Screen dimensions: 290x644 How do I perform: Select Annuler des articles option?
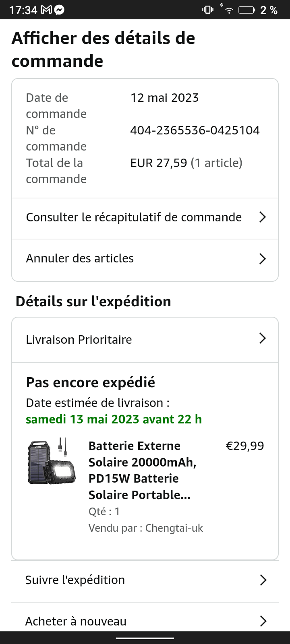(x=80, y=258)
